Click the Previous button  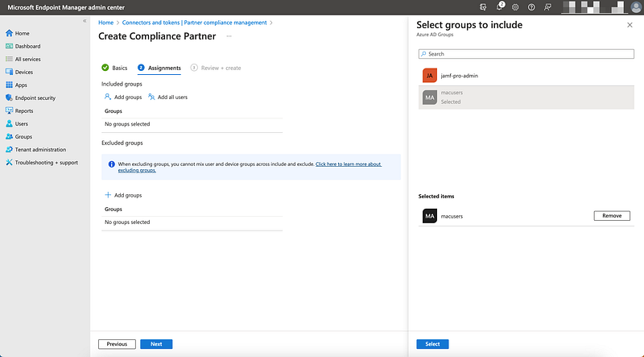pos(117,344)
